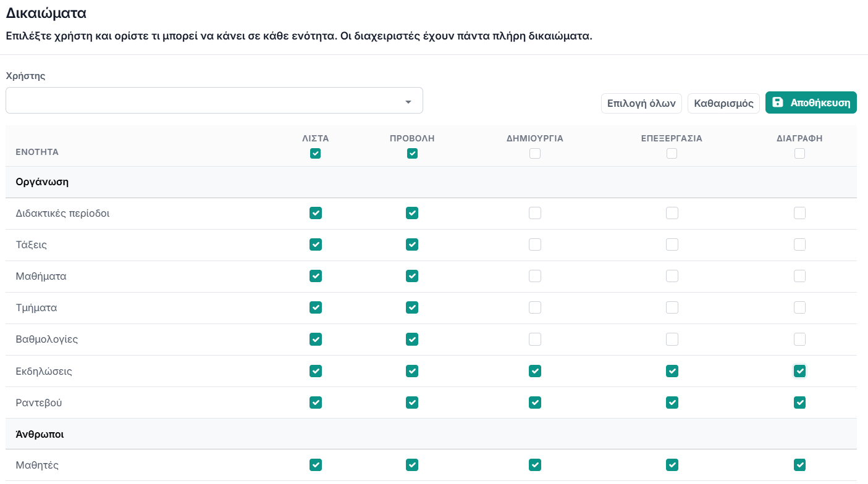Uncheck ΛΙΣΤΑ for Διδακτικές περίοδοι
868x484 pixels.
[316, 213]
